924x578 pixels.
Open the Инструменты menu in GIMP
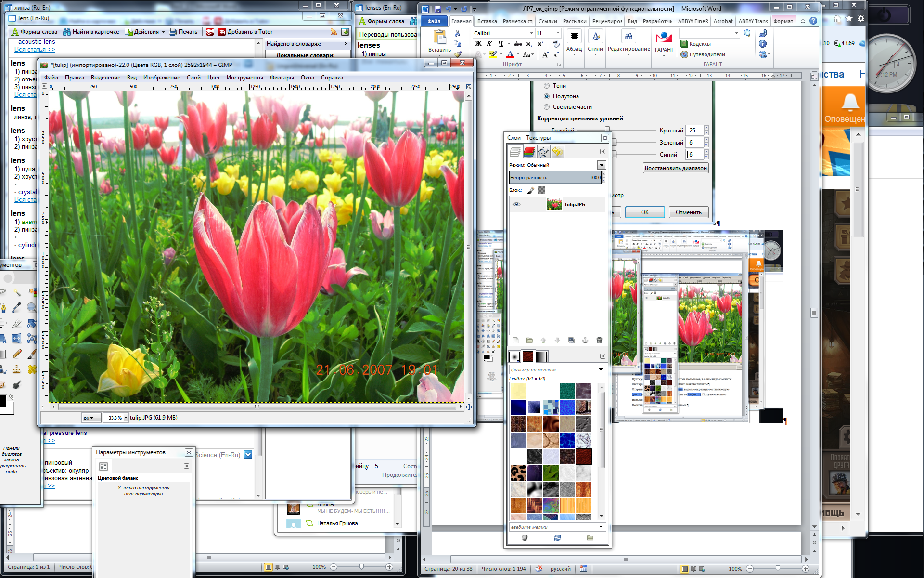click(245, 78)
